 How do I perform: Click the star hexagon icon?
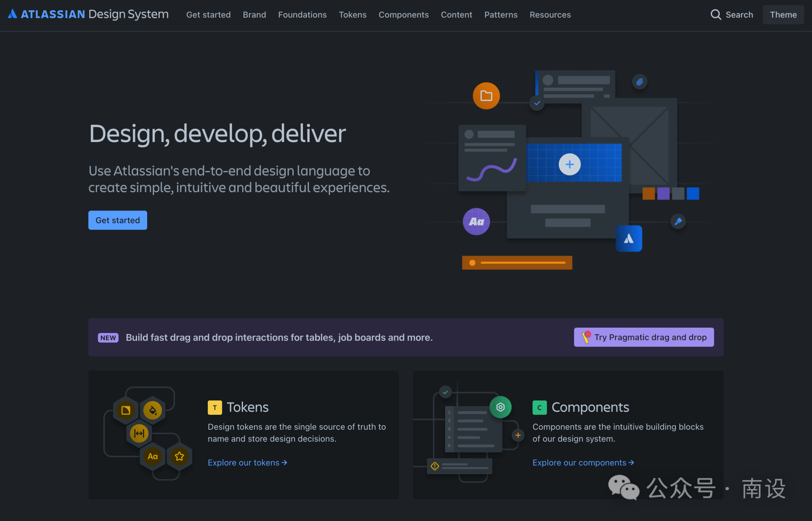click(x=179, y=456)
